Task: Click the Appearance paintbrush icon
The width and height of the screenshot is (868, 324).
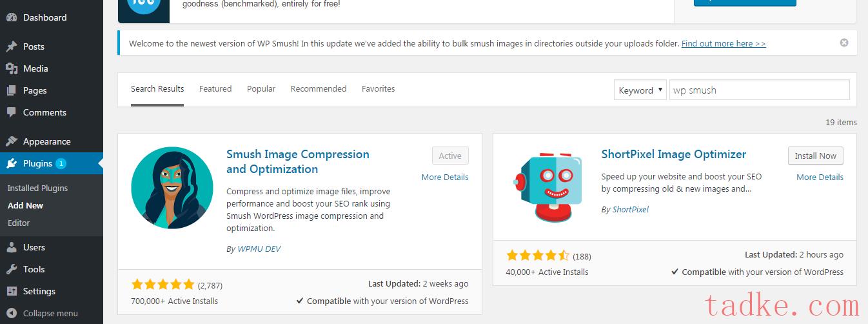Action: point(12,141)
